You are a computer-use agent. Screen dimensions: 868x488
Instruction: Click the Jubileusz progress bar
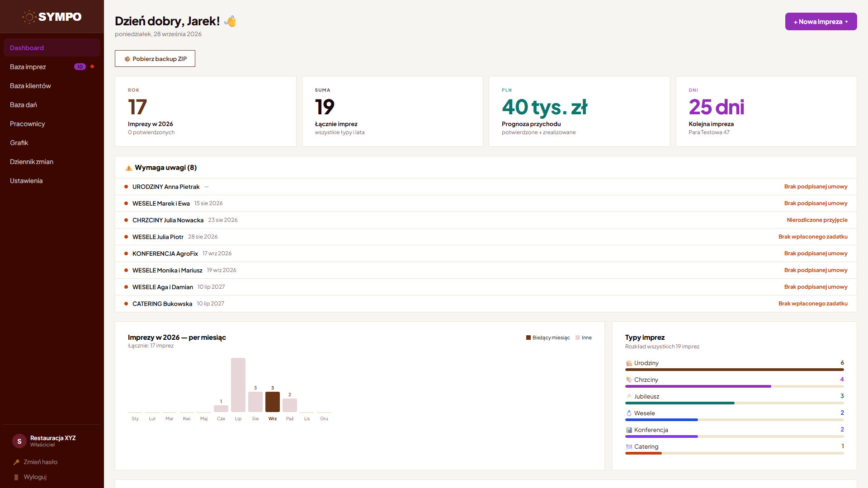tap(735, 403)
